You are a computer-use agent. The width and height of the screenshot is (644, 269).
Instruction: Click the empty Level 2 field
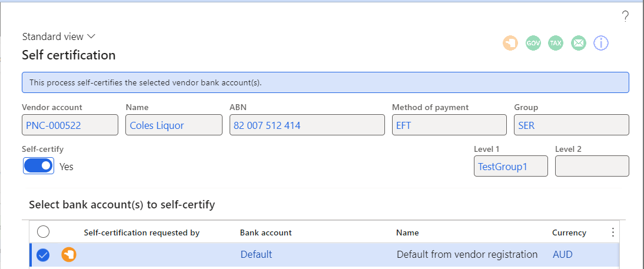tap(592, 166)
